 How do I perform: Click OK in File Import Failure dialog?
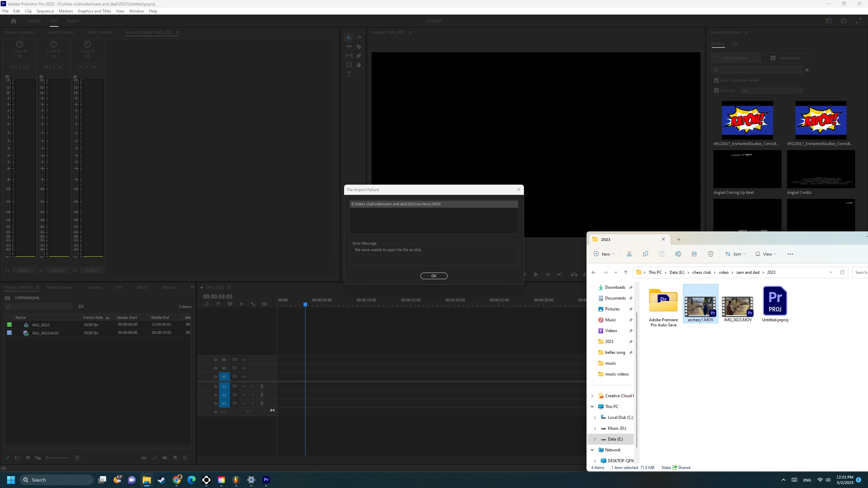(434, 276)
